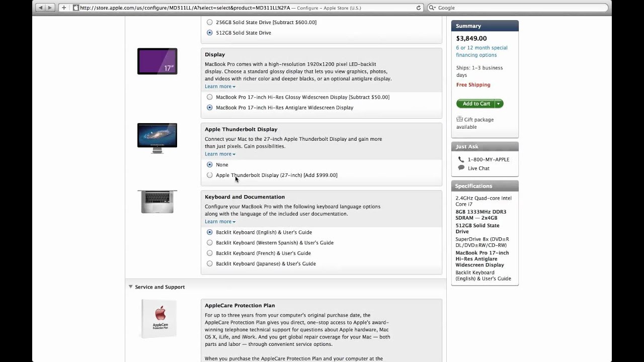Click the Google search magnifier icon
644x362 pixels.
pyautogui.click(x=432, y=8)
